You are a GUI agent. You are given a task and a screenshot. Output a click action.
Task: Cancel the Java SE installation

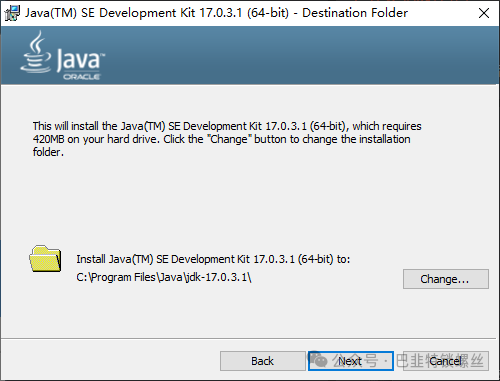(446, 361)
